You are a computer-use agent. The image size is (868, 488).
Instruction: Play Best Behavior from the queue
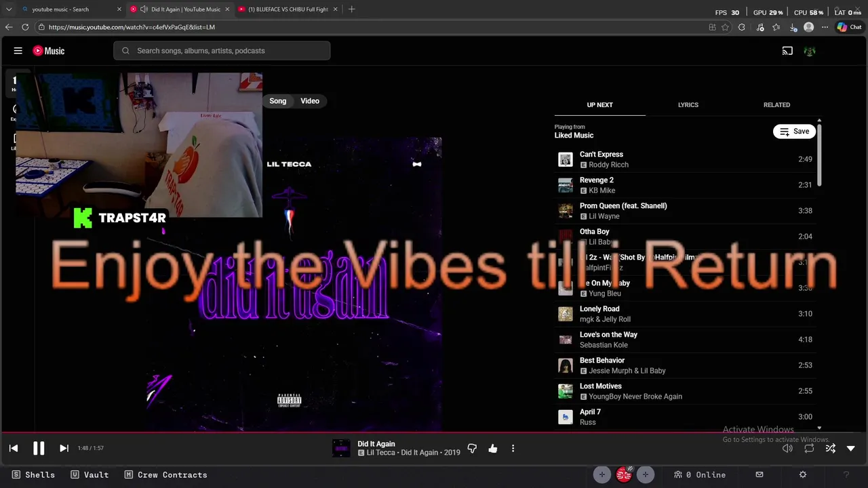[685, 365]
